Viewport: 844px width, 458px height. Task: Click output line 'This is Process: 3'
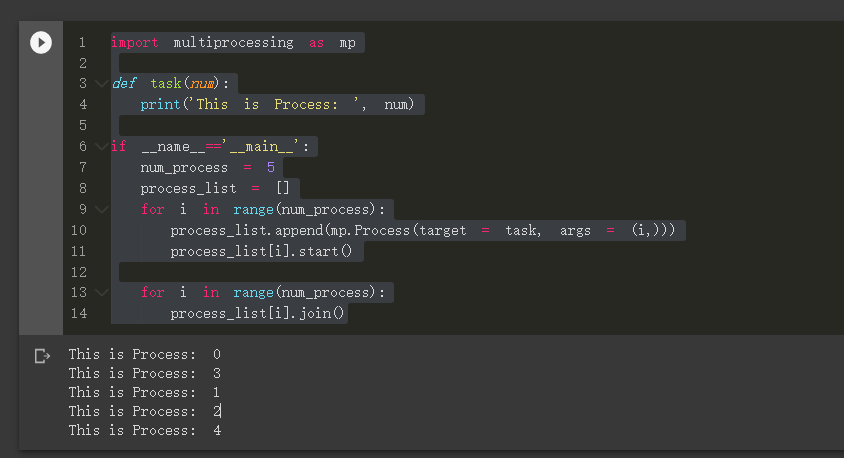144,373
